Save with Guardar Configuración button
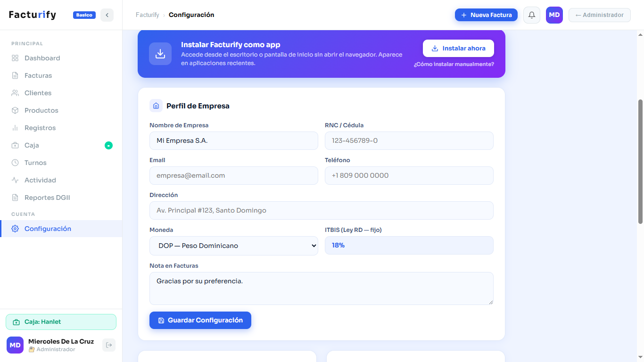The height and width of the screenshot is (362, 644). pos(200,320)
